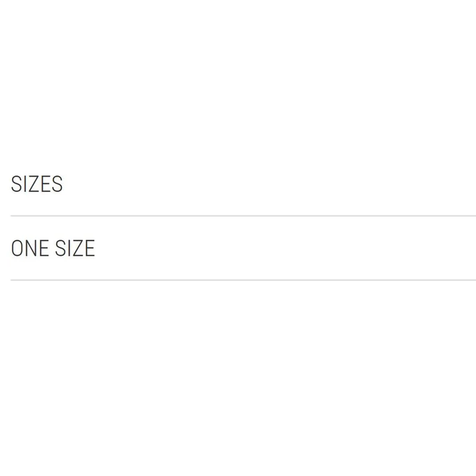Click the word SIZE in ONE SIZE
This screenshot has width=476, height=476.
[75, 248]
